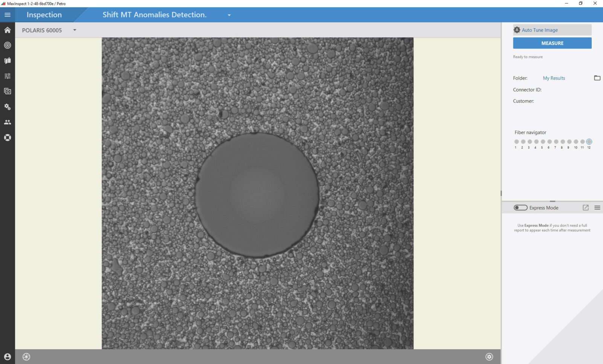Open help via the life-ring sidebar icon
Viewport: 603px width, 364px height.
pos(7,138)
